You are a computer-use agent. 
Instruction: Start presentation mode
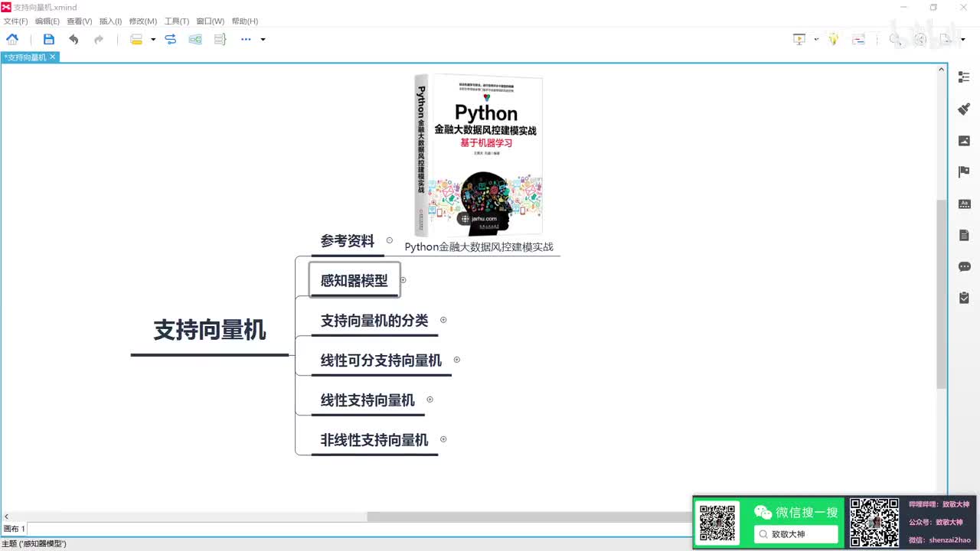[x=799, y=39]
